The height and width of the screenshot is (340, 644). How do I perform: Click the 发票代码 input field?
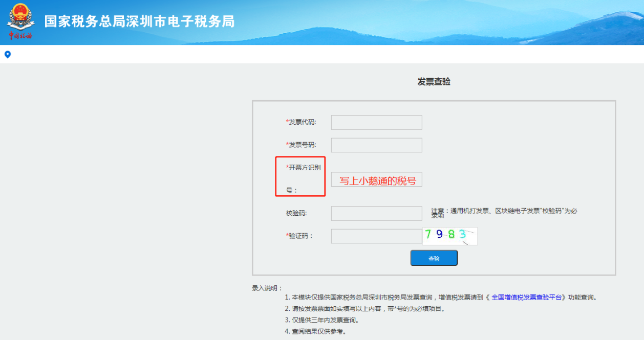click(376, 122)
